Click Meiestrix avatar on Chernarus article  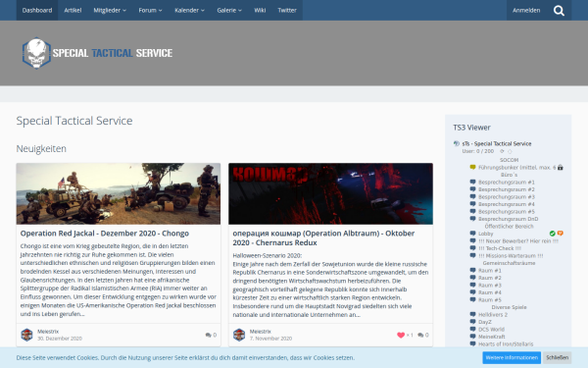pos(239,335)
